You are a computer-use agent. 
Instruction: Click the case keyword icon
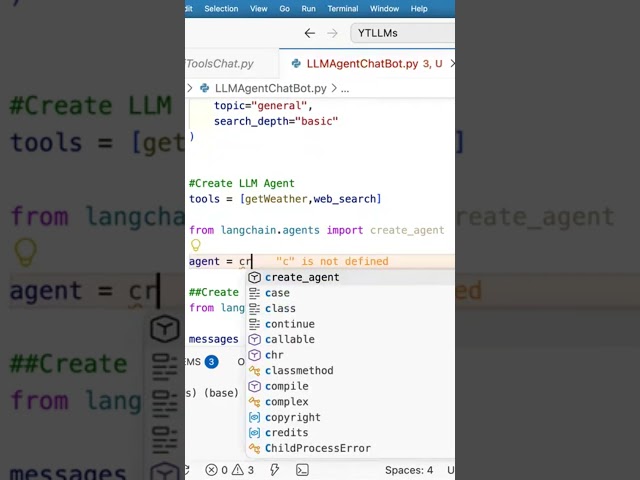click(255, 293)
